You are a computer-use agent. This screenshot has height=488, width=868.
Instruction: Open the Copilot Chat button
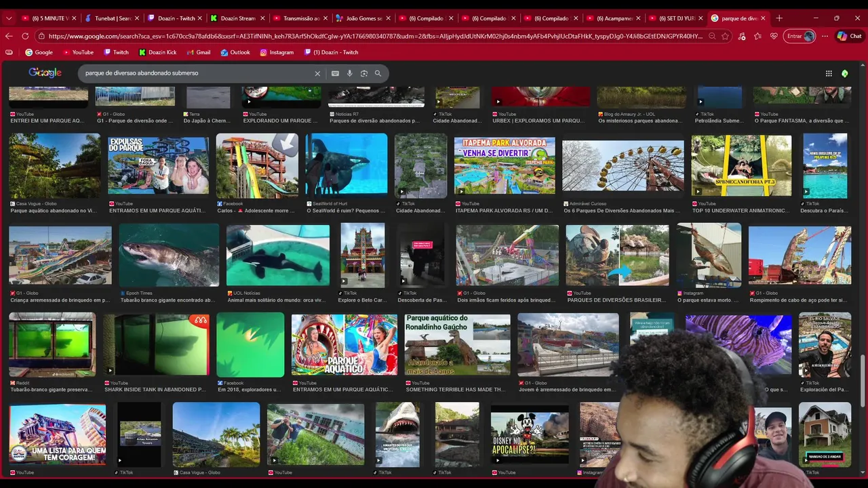[x=850, y=36]
